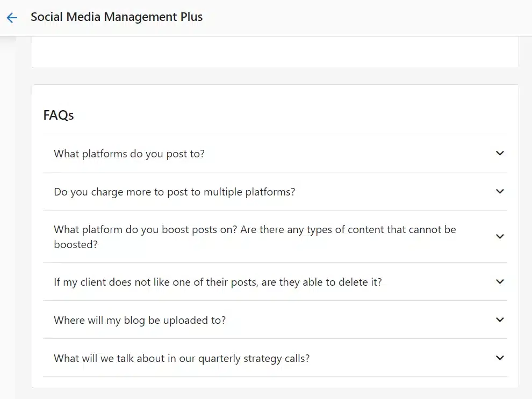
Task: Click the empty card above the FAQs
Action: [275, 52]
